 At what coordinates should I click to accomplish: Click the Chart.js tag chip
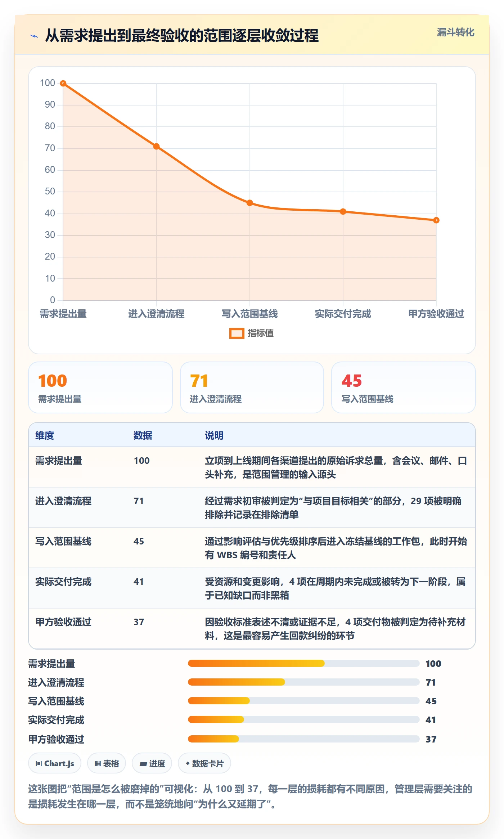[55, 763]
